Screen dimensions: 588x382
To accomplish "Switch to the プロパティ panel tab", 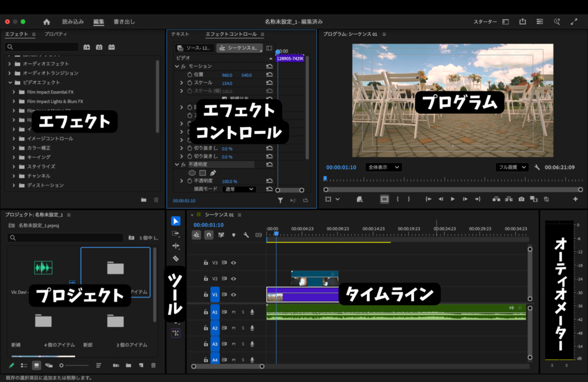I will coord(56,34).
